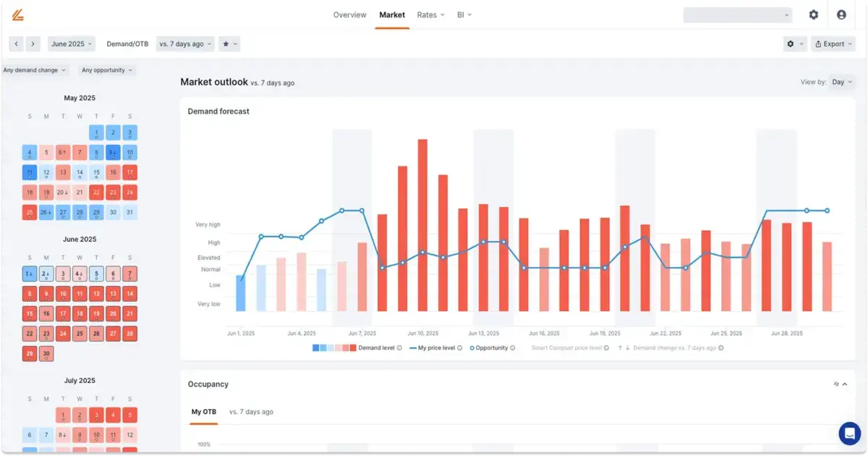Open the user account profile icon
The height and width of the screenshot is (456, 868).
click(x=841, y=14)
